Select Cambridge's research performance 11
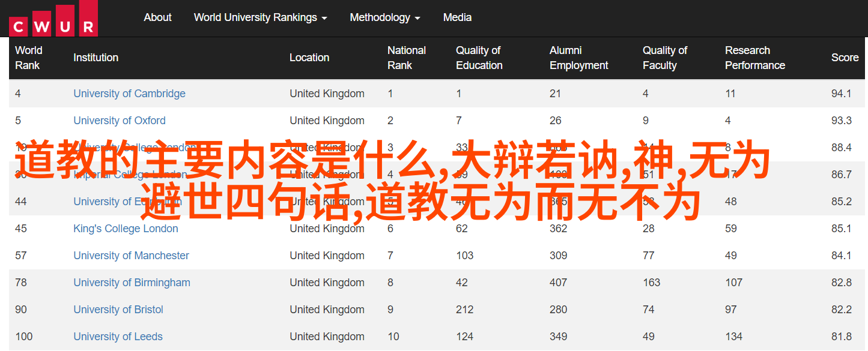The image size is (868, 351). click(730, 94)
